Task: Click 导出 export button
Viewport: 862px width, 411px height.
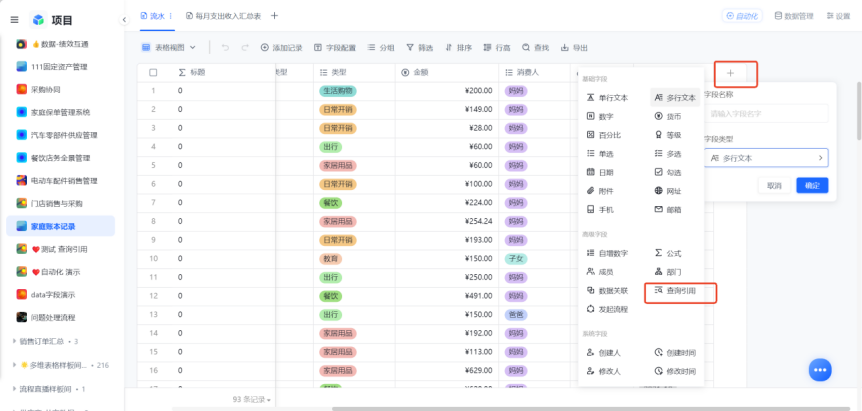Action: pyautogui.click(x=574, y=48)
